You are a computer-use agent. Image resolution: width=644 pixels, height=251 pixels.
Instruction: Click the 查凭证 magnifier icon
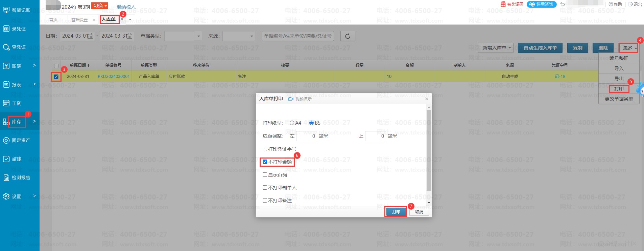(x=6, y=47)
